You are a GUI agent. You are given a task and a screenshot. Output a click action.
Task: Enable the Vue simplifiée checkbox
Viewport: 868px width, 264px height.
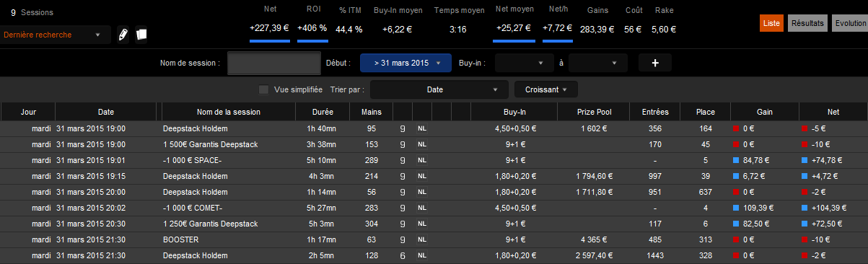[x=263, y=90]
